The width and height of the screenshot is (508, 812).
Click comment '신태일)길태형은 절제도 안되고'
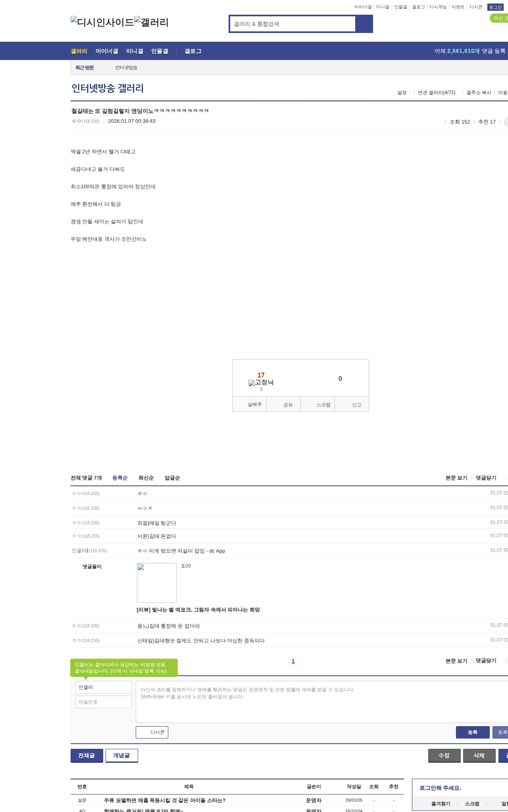(201, 641)
